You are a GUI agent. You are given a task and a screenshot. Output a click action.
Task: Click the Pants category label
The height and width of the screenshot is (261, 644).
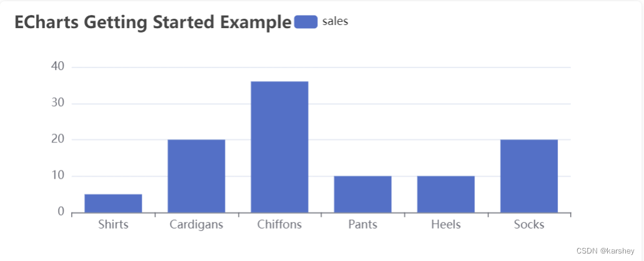(x=362, y=224)
